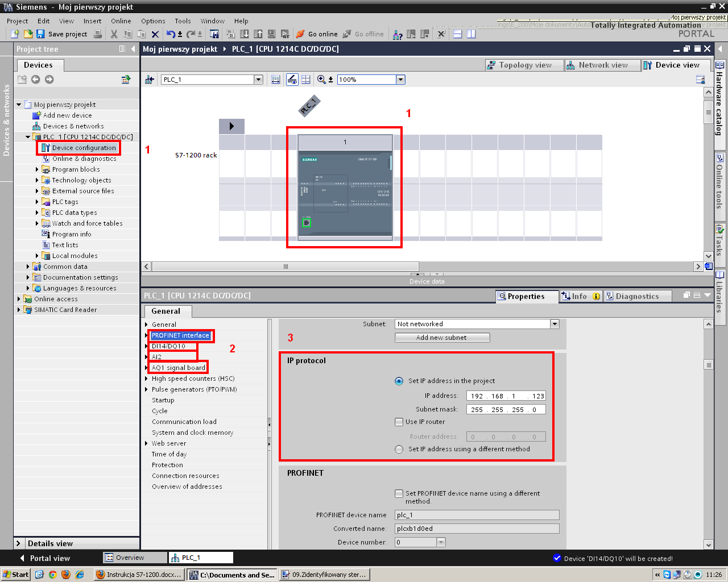
Task: Click the Split editor vertically icon
Action: point(471,34)
